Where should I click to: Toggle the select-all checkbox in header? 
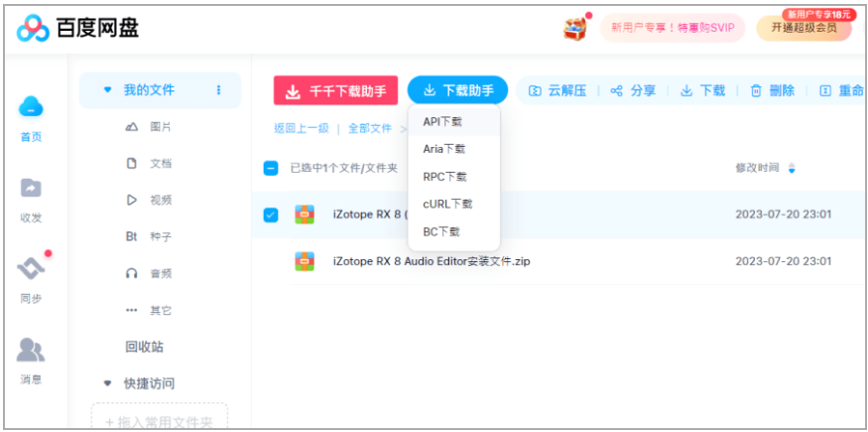pyautogui.click(x=271, y=169)
